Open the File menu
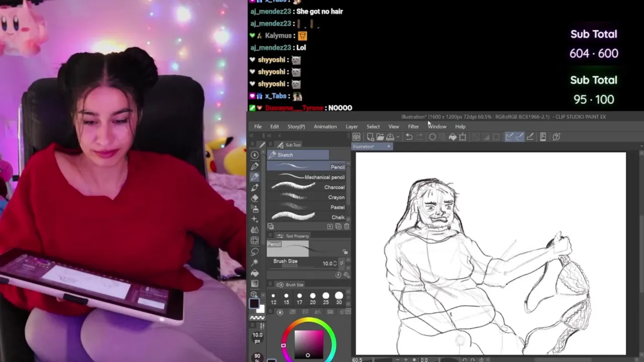This screenshot has width=644, height=362. [258, 127]
